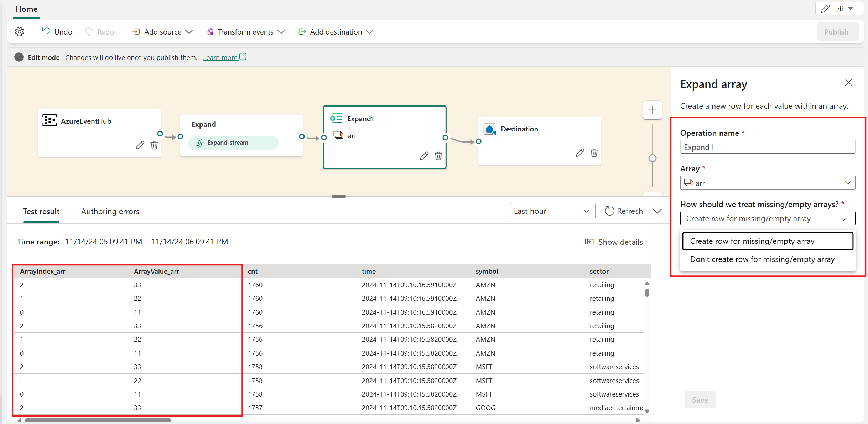Click the settings gear icon
This screenshot has width=868, height=424.
click(x=19, y=32)
